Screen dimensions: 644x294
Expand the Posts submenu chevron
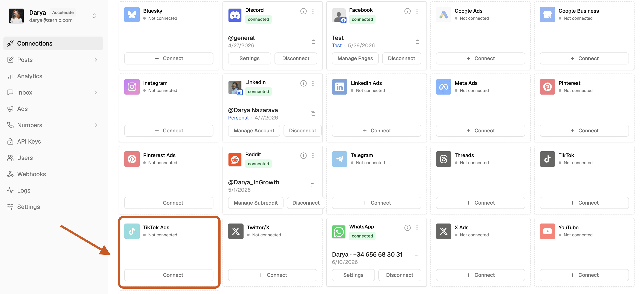click(96, 60)
